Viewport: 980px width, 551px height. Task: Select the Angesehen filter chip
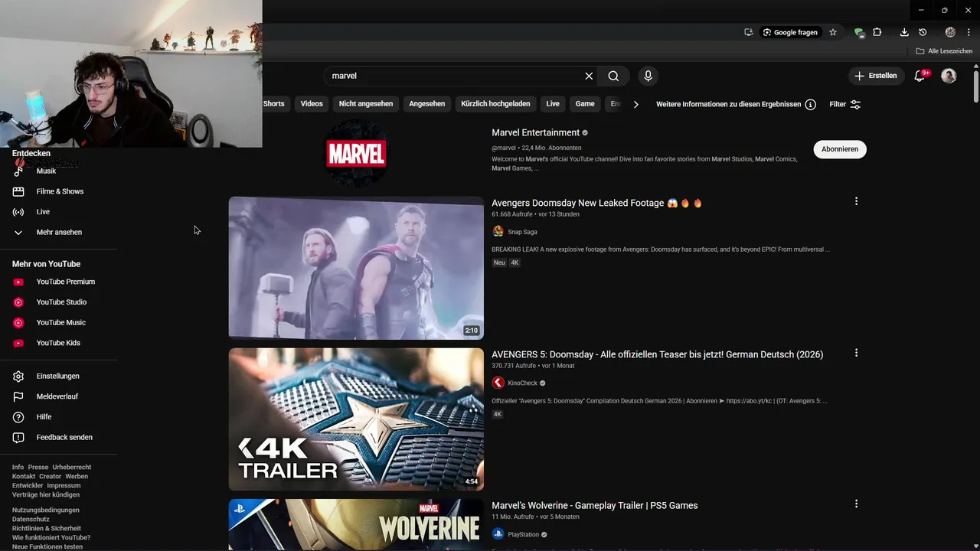[427, 103]
